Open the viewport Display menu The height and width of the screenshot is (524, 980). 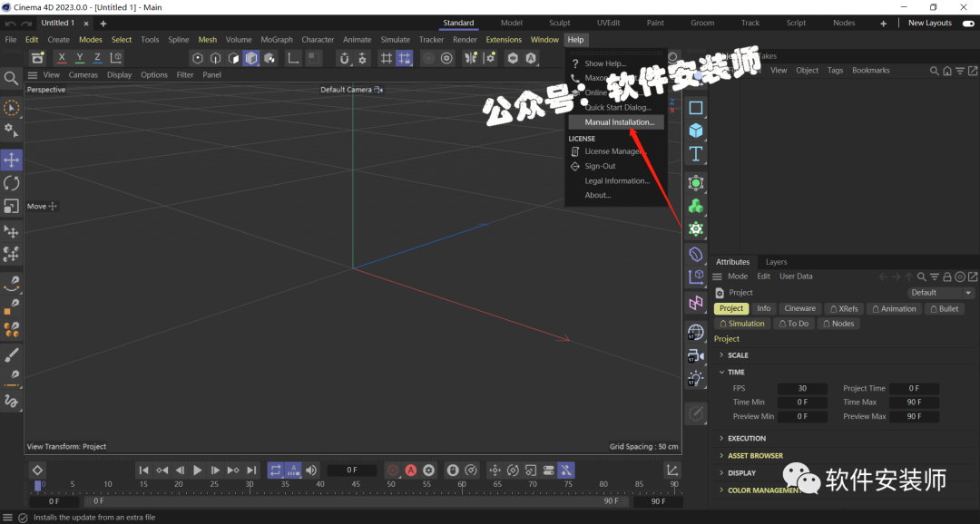[x=120, y=75]
